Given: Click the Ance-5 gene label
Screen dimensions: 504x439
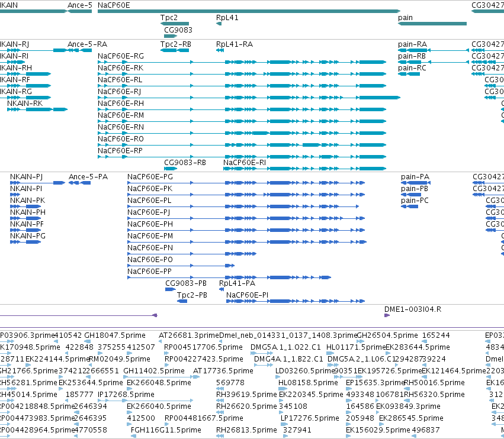Looking at the screenshot, I should point(80,5).
